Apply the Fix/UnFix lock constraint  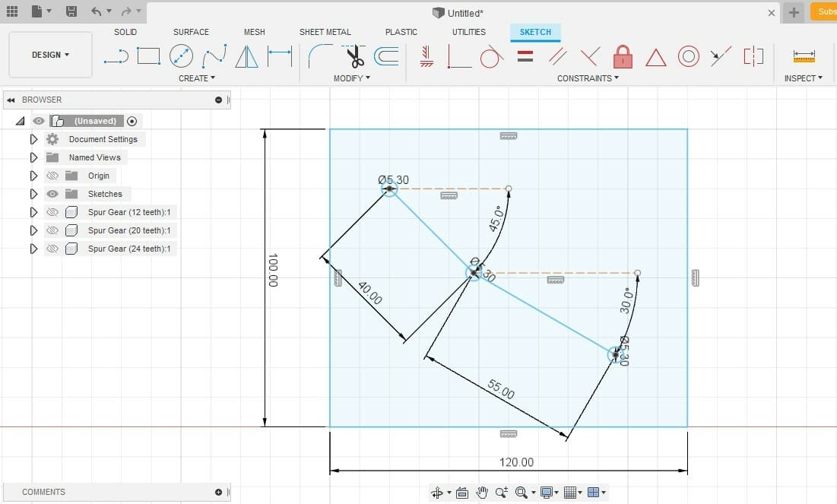(x=623, y=56)
